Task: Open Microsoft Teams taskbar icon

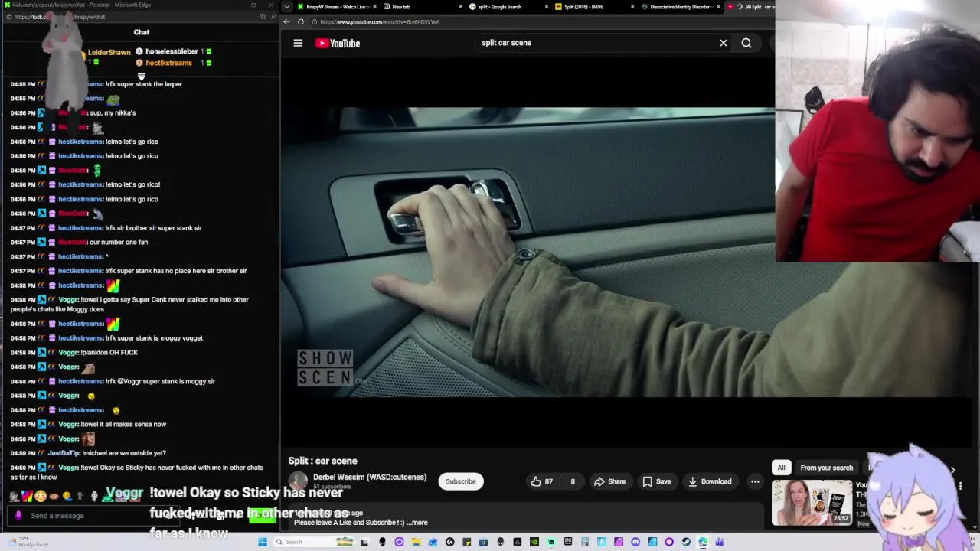Action: point(720,542)
